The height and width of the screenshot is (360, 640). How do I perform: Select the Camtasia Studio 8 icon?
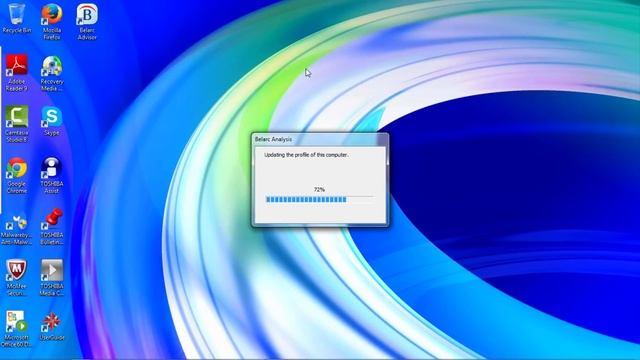[x=17, y=124]
